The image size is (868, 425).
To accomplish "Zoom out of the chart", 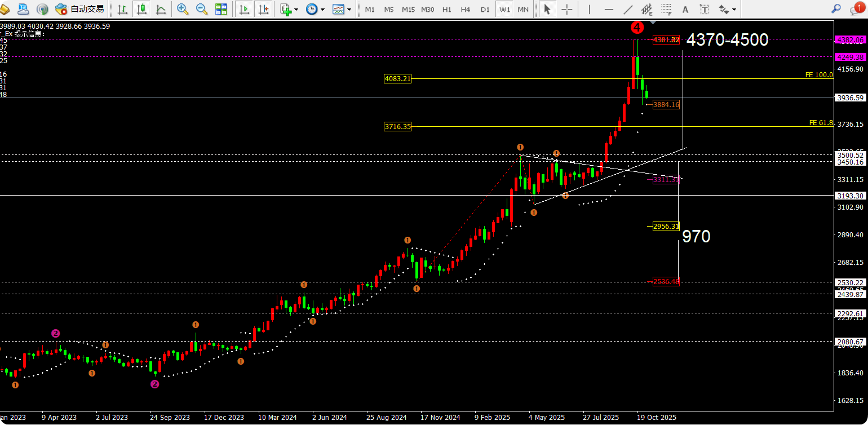I will pyautogui.click(x=201, y=9).
